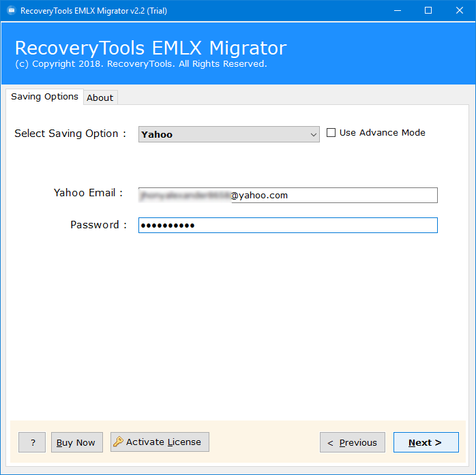Click the Activate License key button
Image resolution: width=476 pixels, height=475 pixels.
(x=160, y=442)
